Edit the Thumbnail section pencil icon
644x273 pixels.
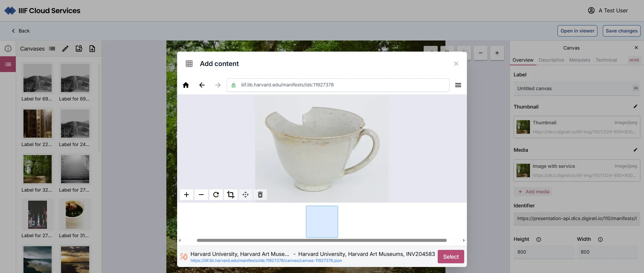coord(635,107)
